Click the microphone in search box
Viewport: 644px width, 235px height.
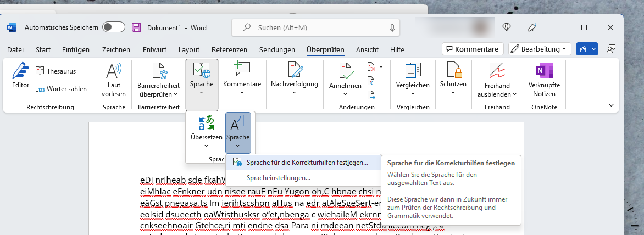click(392, 28)
